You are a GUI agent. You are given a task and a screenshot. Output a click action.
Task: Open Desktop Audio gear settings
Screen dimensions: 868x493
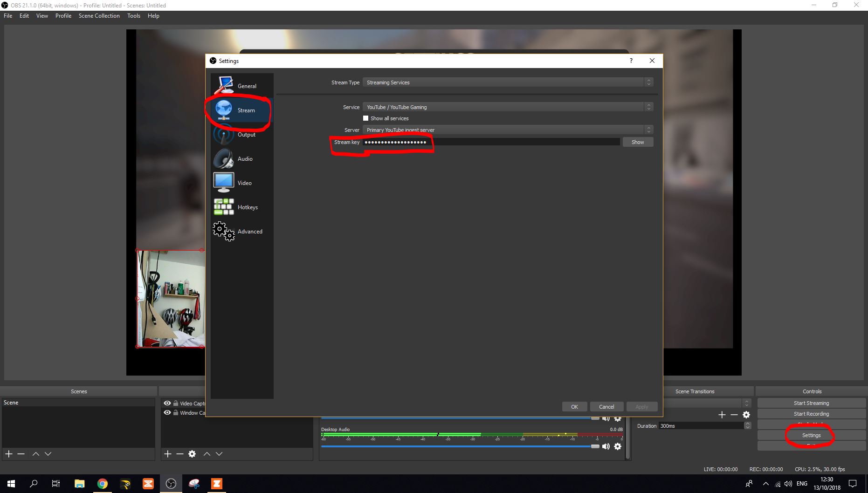(x=618, y=446)
